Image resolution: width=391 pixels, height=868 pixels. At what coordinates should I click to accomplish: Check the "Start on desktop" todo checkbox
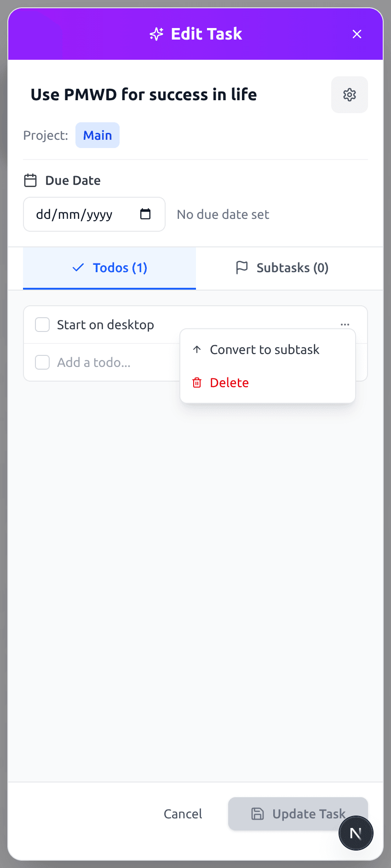42,325
